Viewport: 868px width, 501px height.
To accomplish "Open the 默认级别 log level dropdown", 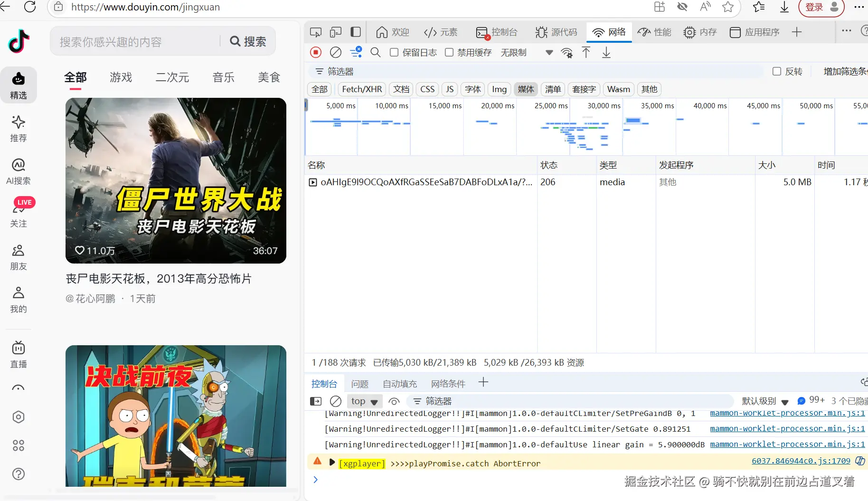I will coord(765,401).
